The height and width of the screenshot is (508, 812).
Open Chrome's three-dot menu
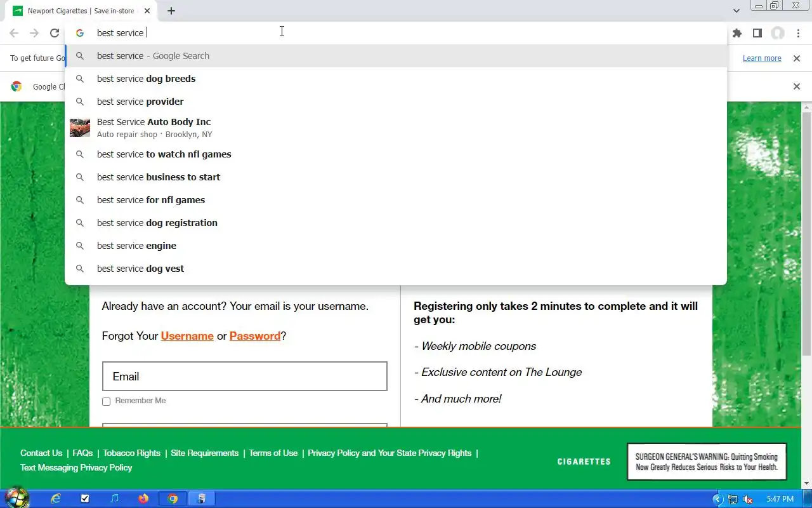coord(798,33)
